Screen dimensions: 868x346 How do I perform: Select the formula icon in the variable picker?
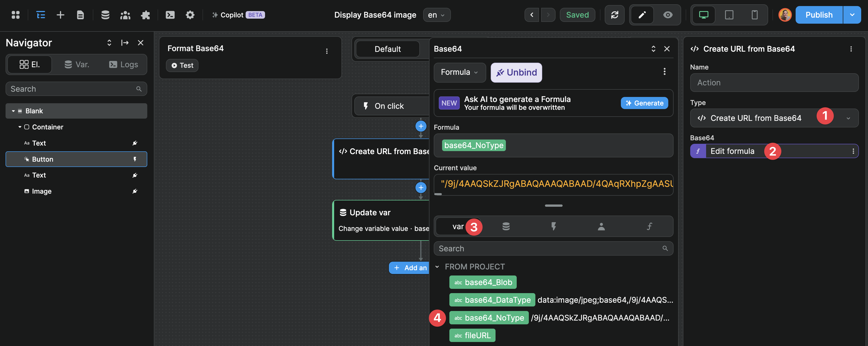click(x=649, y=226)
